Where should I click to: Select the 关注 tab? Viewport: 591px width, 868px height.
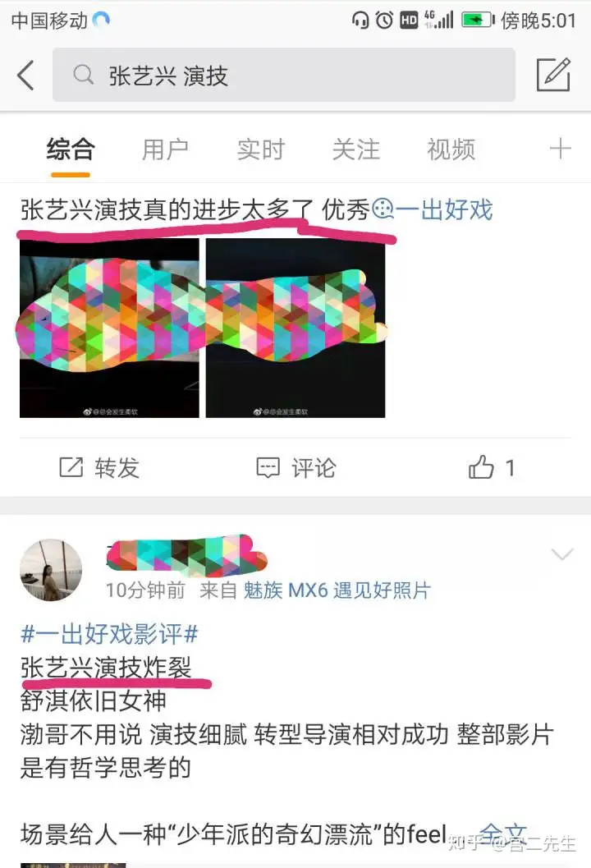pos(355,149)
